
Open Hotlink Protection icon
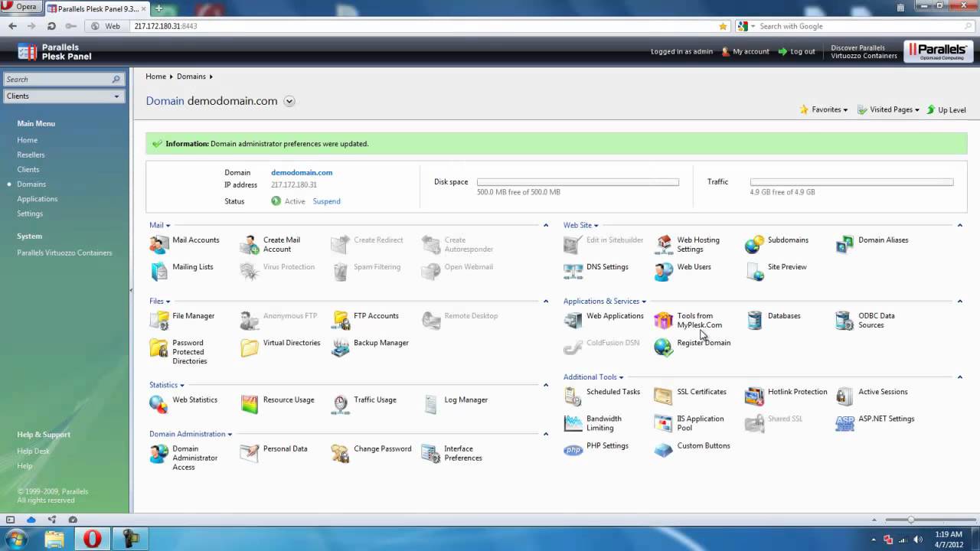click(755, 396)
